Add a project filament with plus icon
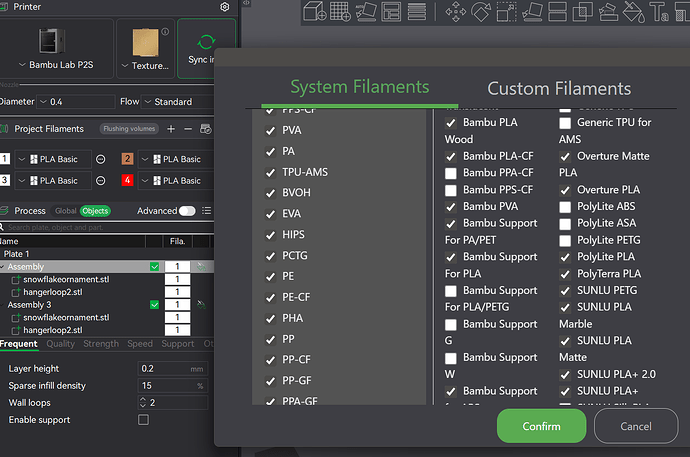Viewport: 690px width, 457px height. click(x=171, y=129)
